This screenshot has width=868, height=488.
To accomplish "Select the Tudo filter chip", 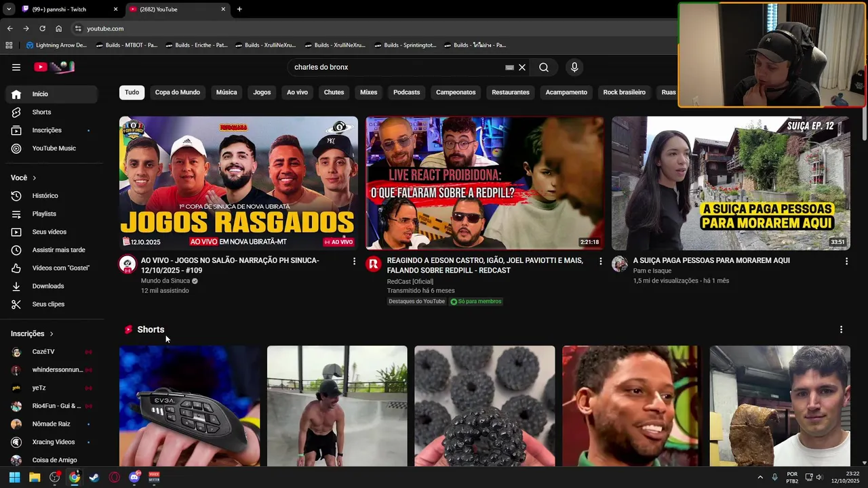I will 132,92.
